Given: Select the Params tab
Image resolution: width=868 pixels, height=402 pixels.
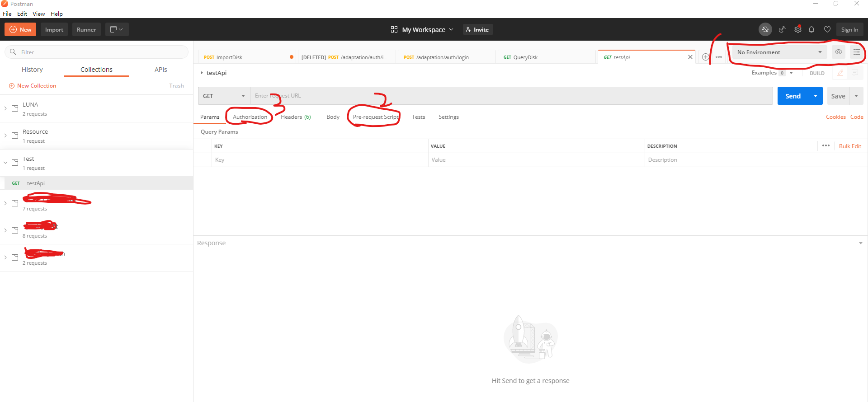Looking at the screenshot, I should click(x=210, y=117).
